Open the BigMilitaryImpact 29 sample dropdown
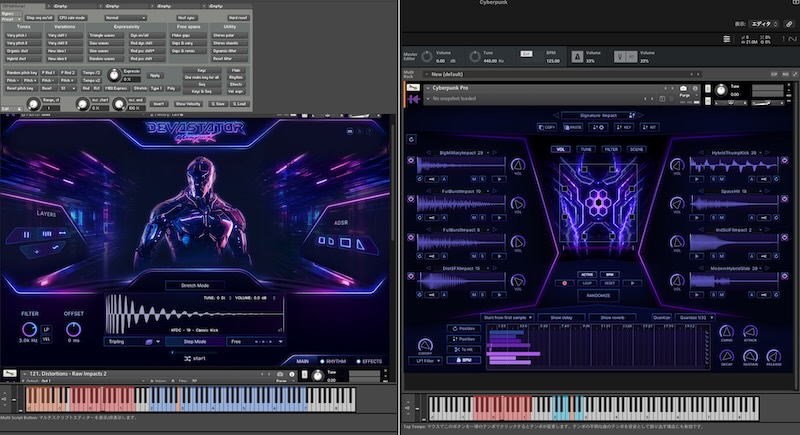The height and width of the screenshot is (435, 800). [488, 152]
